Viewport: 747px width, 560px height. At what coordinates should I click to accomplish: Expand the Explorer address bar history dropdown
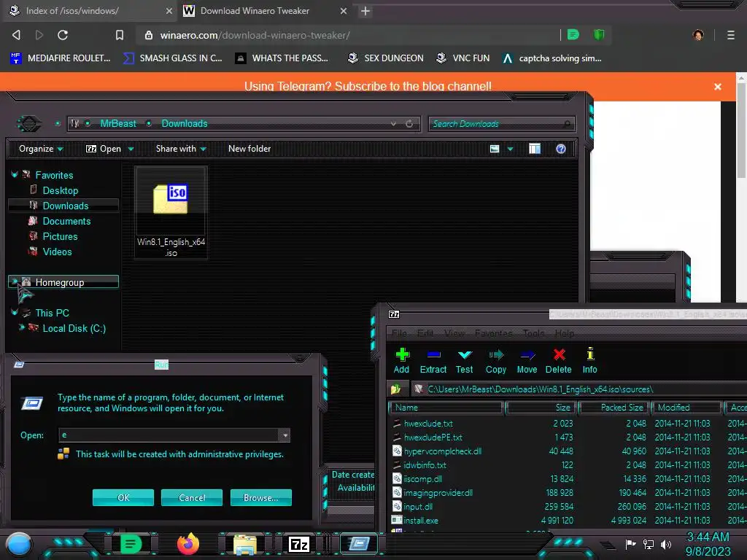pyautogui.click(x=393, y=124)
